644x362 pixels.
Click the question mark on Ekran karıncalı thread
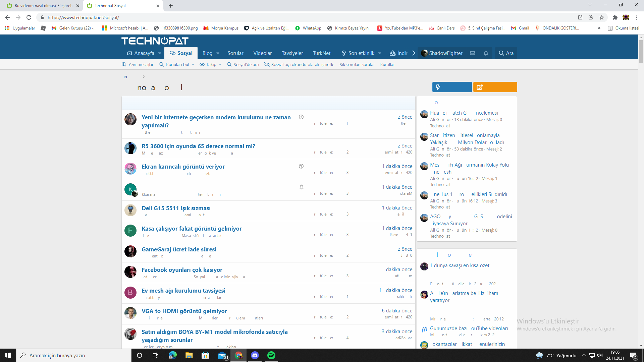click(301, 166)
